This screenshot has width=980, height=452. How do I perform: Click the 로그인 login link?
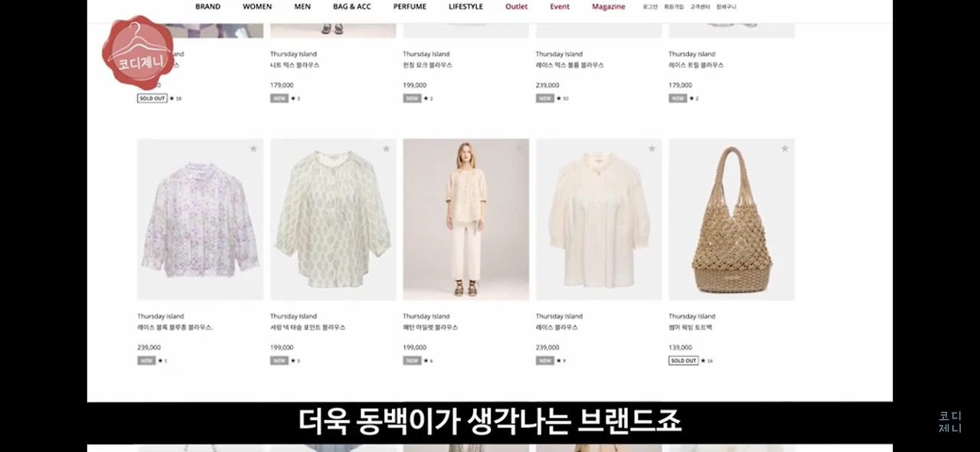click(x=650, y=7)
